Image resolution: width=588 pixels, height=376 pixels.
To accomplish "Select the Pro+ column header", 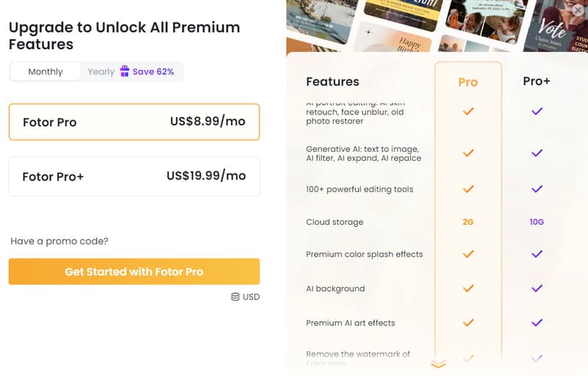I will pyautogui.click(x=537, y=82).
